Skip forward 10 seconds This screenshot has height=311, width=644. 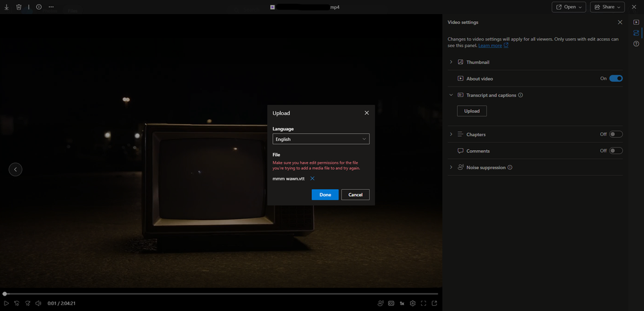pyautogui.click(x=28, y=303)
